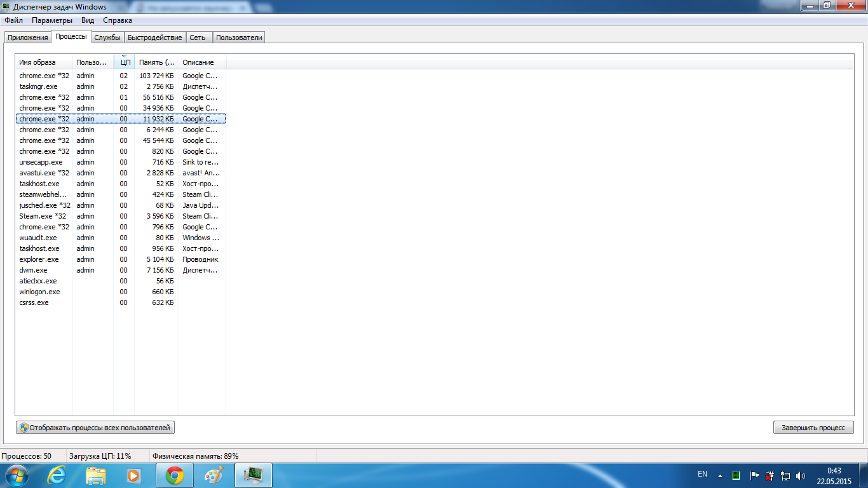Open the Справка menu
The width and height of the screenshot is (868, 488).
tap(118, 20)
